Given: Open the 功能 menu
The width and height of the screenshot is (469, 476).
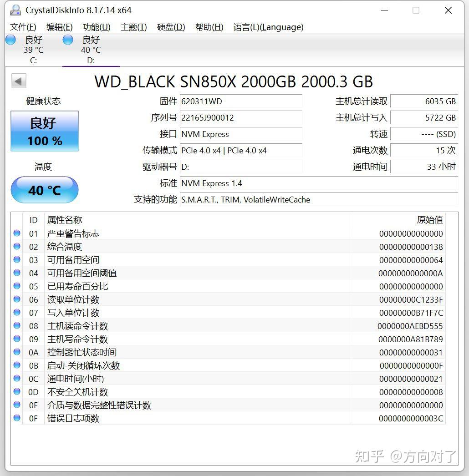Looking at the screenshot, I should pos(96,27).
